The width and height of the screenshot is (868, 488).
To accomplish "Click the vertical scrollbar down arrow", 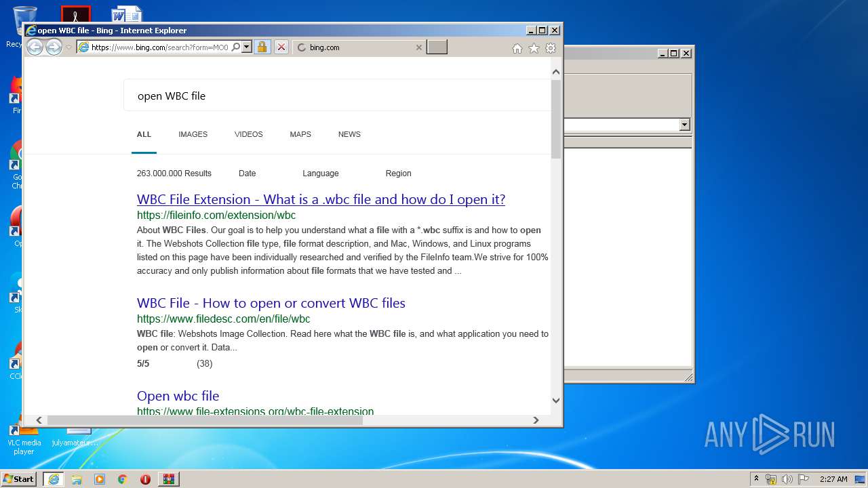I will click(x=556, y=401).
